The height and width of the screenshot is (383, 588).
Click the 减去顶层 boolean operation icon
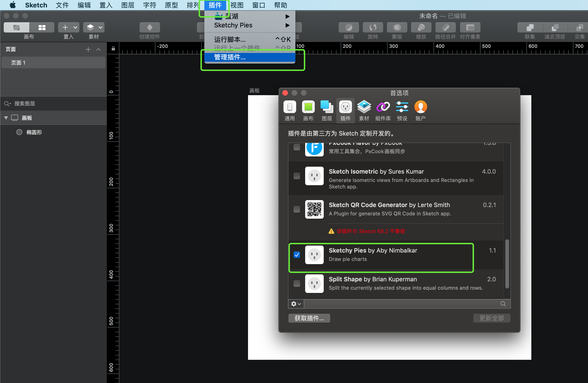(x=555, y=27)
